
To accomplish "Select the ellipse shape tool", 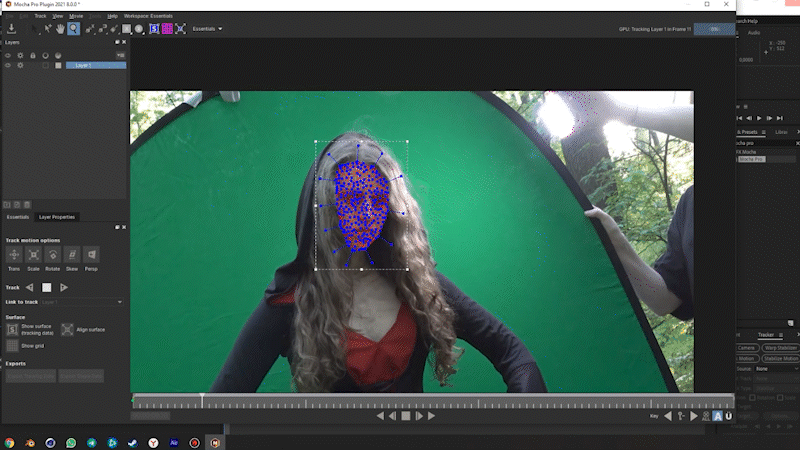I will coord(139,29).
